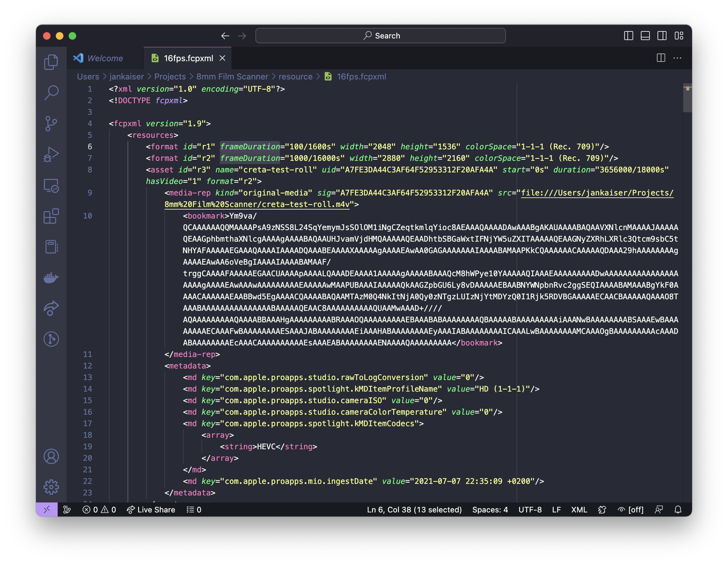The image size is (728, 564).
Task: Click the 16fps.fcpxml breadcrumb
Action: (361, 77)
